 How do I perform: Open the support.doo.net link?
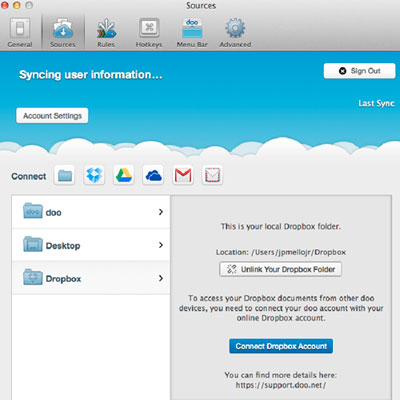281,385
